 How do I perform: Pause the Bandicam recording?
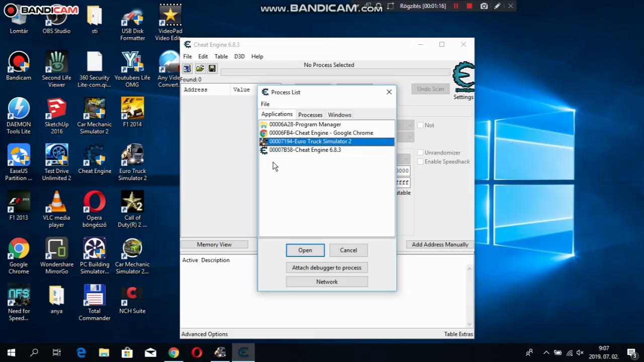click(x=456, y=6)
